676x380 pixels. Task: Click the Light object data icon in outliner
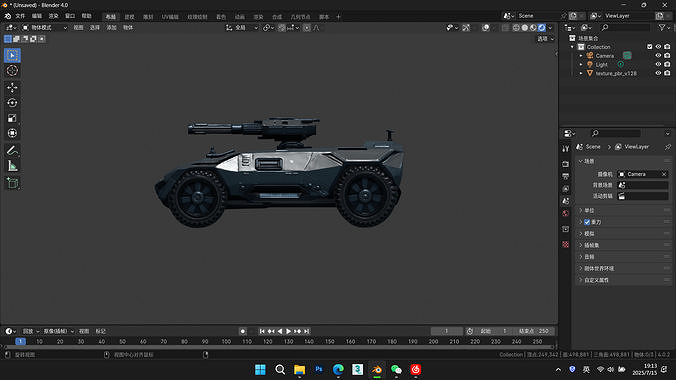pyautogui.click(x=620, y=64)
